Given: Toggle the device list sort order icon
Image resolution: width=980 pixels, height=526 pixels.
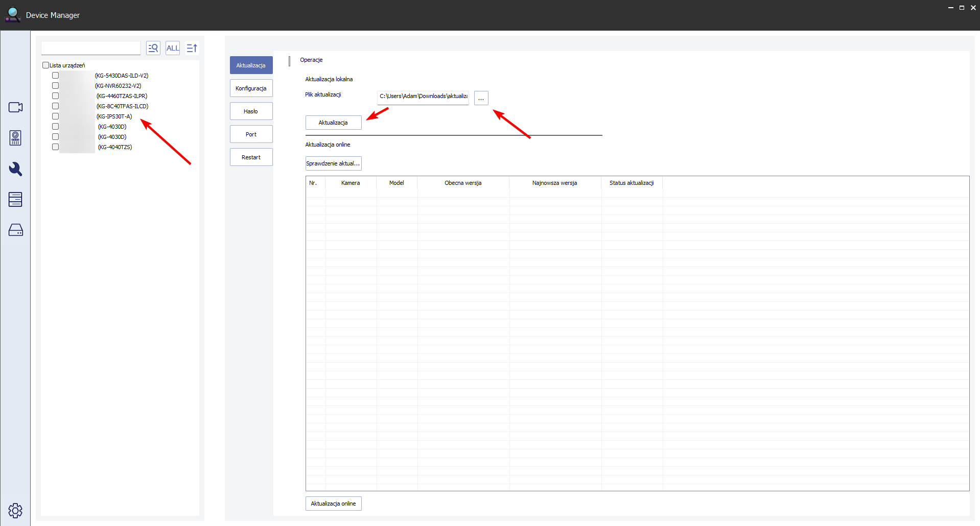Looking at the screenshot, I should (192, 48).
